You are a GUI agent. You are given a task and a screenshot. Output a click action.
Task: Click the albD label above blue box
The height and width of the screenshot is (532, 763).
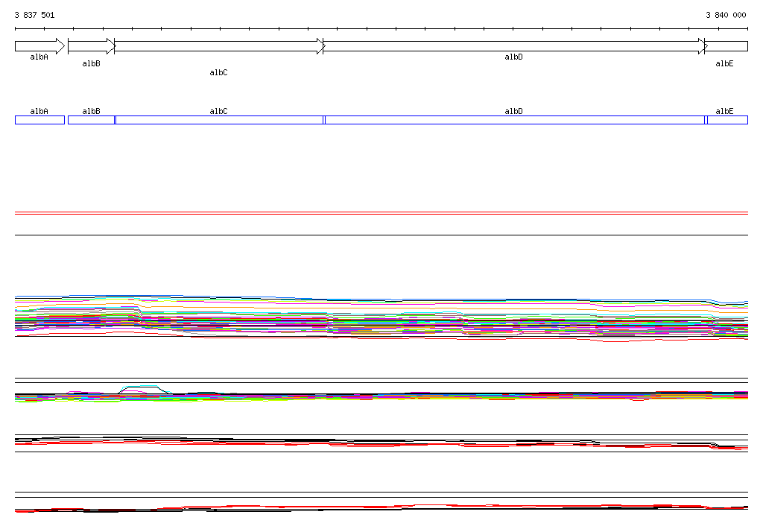pos(513,111)
